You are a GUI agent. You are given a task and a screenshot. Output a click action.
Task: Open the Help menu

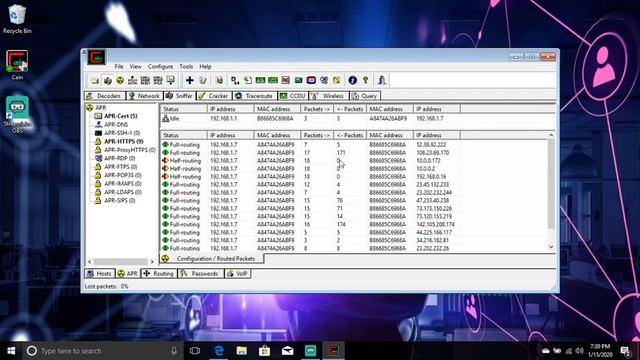click(205, 67)
